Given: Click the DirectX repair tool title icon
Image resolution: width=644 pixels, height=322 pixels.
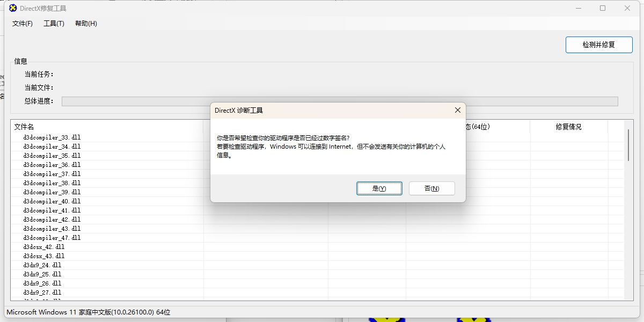Looking at the screenshot, I should (x=13, y=8).
